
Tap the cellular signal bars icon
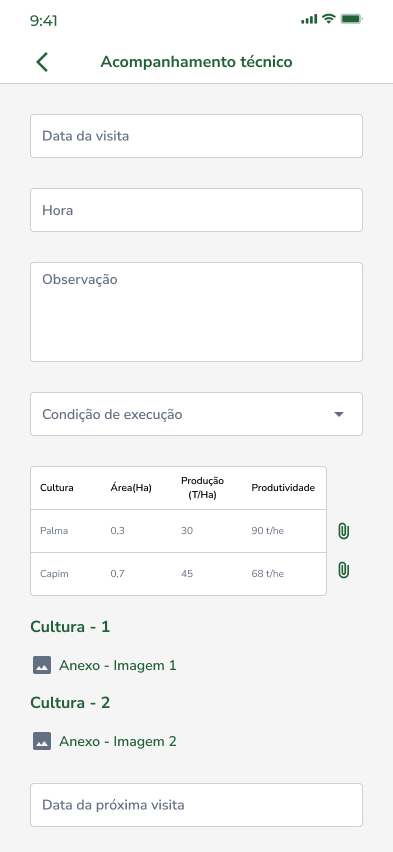pos(309,20)
